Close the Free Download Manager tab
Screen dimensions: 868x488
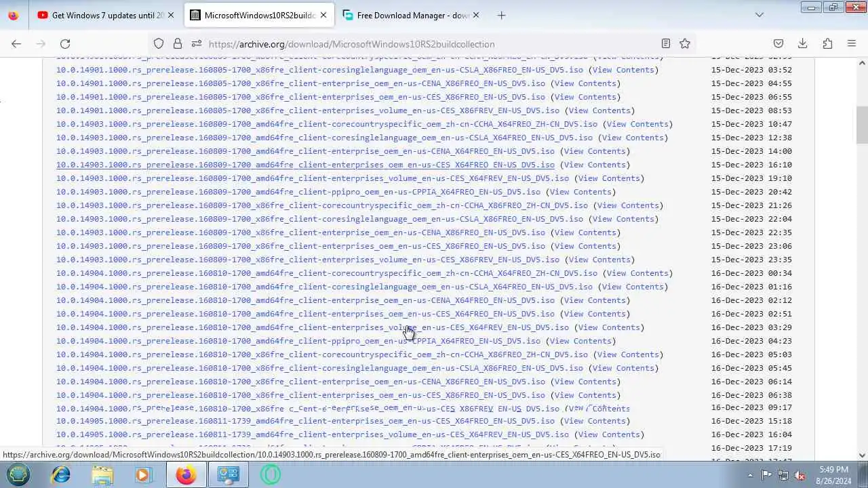click(475, 15)
